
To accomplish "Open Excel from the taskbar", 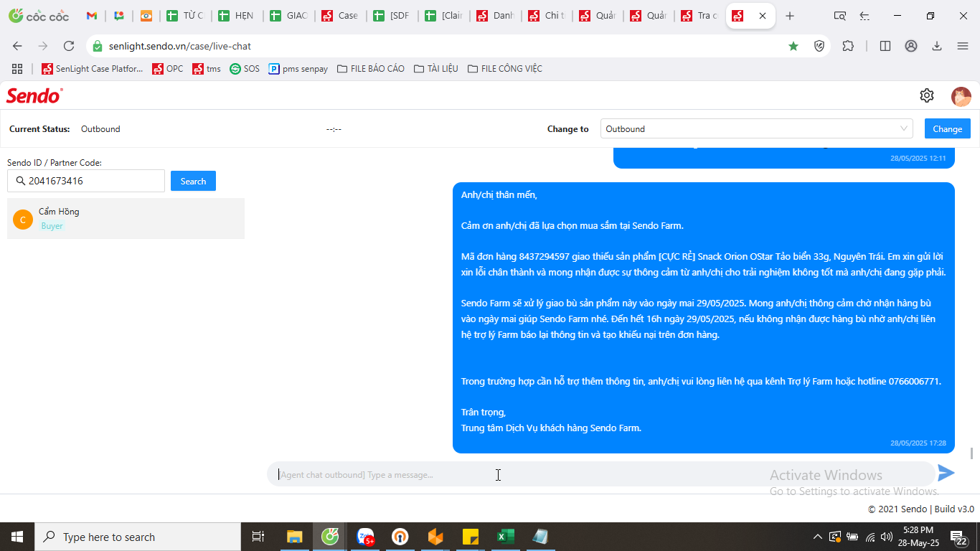I will click(x=506, y=537).
